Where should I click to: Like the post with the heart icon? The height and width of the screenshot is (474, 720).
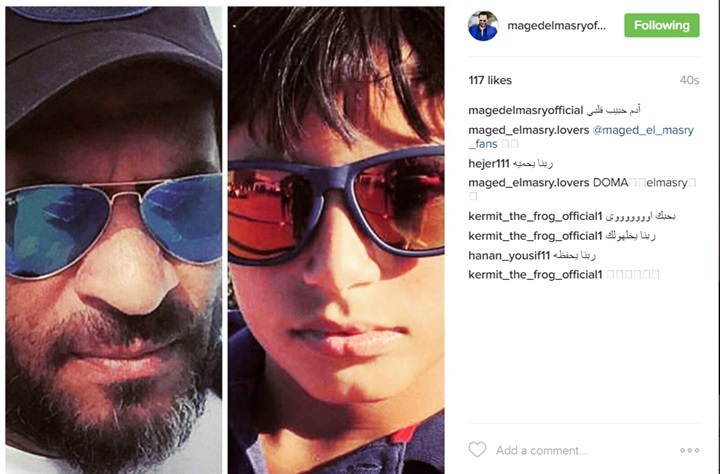tap(477, 449)
